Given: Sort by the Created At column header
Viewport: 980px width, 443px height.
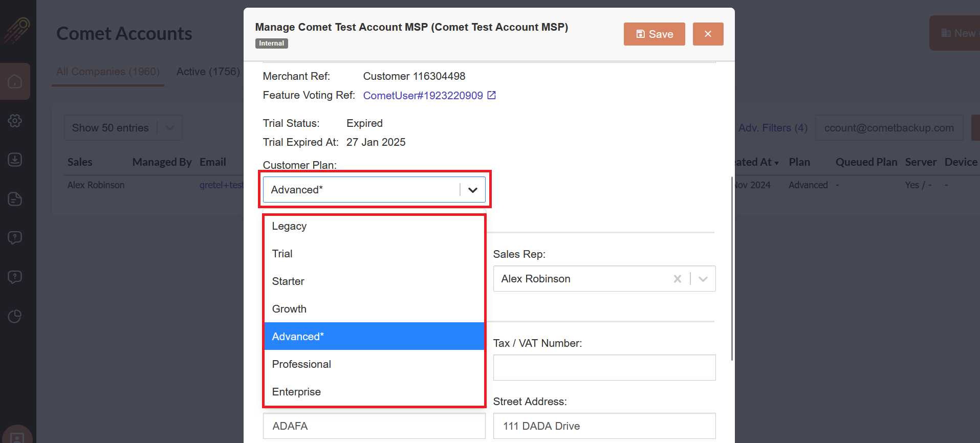Looking at the screenshot, I should click(x=757, y=162).
